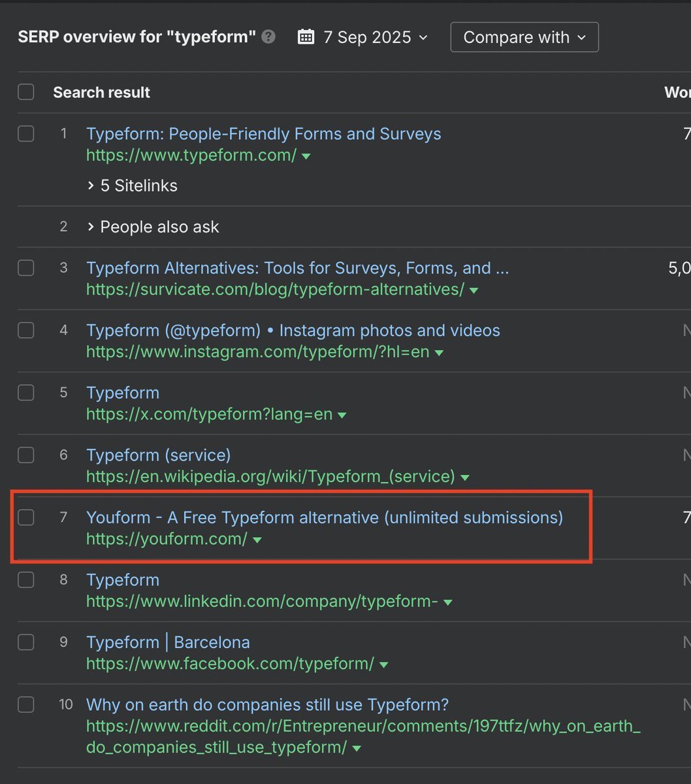Open the Typeform | Barcelona title link
The height and width of the screenshot is (784, 691).
click(x=169, y=642)
